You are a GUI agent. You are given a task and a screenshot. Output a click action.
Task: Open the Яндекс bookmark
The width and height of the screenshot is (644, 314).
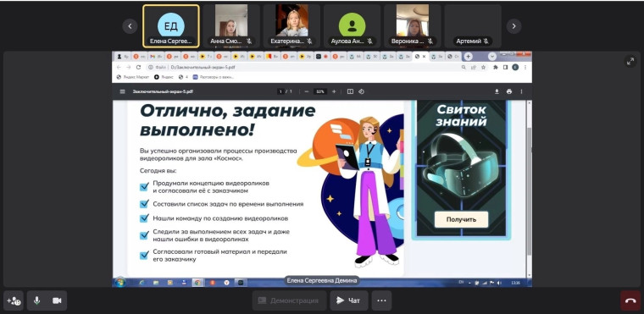click(x=164, y=77)
